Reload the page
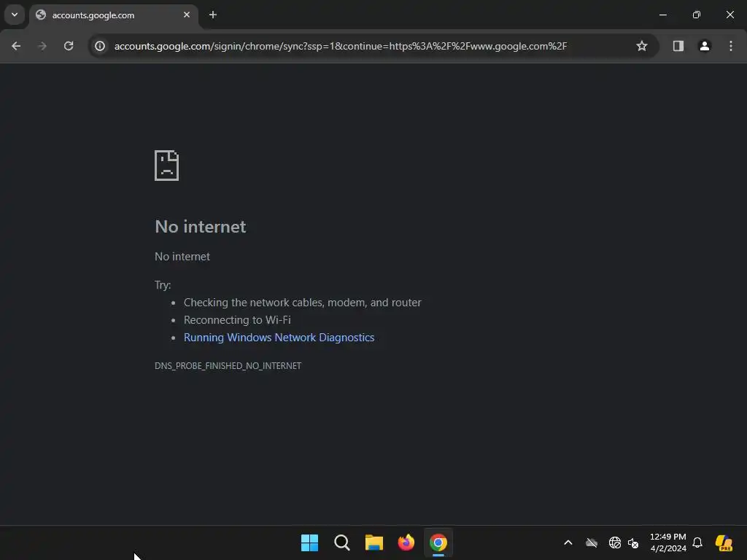 tap(69, 46)
